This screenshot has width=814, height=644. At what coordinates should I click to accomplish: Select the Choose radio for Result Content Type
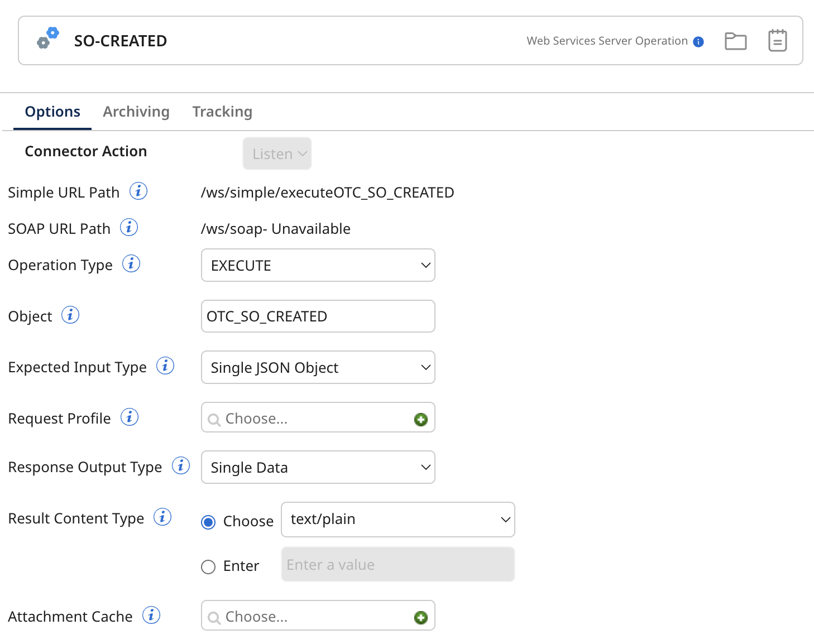208,522
